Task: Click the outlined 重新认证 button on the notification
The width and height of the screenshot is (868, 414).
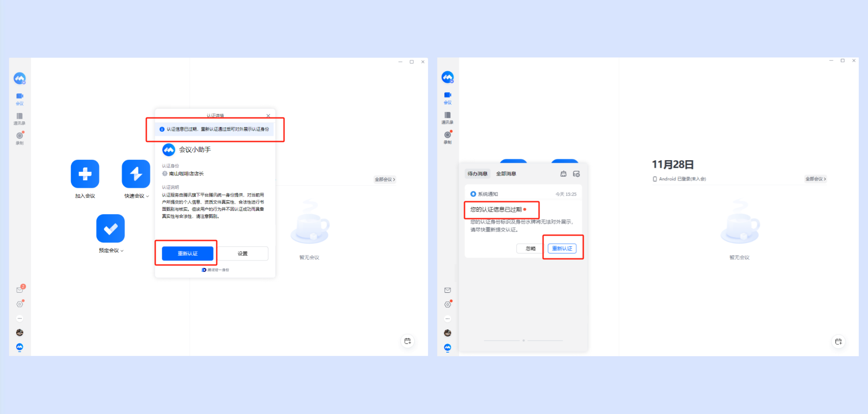Action: (x=562, y=249)
